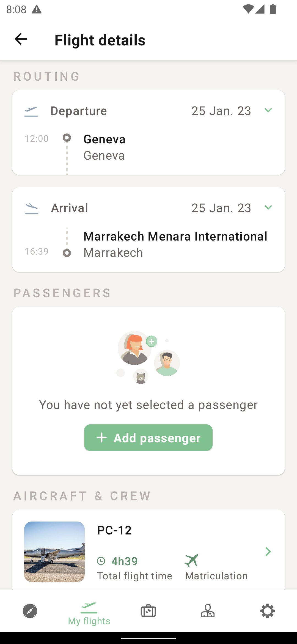Expand the Departure card chevron
Viewport: 297px width, 644px height.
[268, 110]
